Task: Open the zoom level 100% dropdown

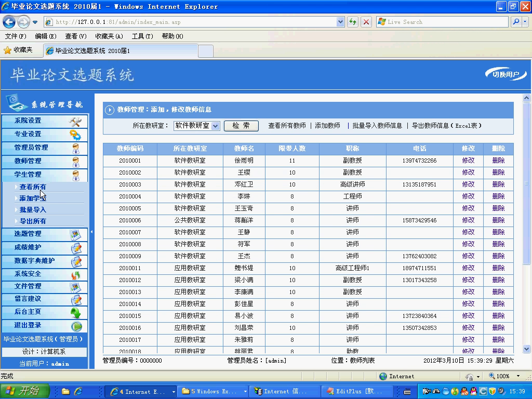Action: click(x=518, y=376)
